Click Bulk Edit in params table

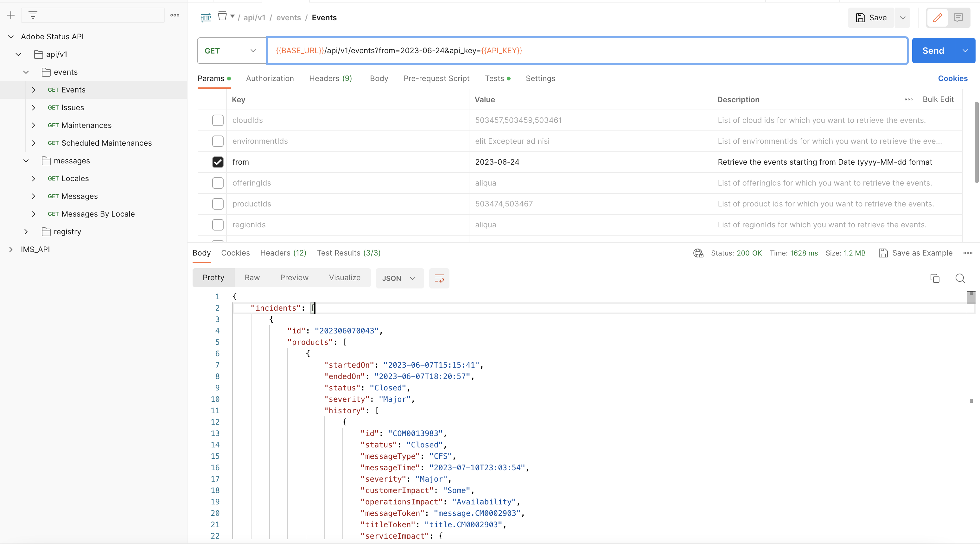938,99
